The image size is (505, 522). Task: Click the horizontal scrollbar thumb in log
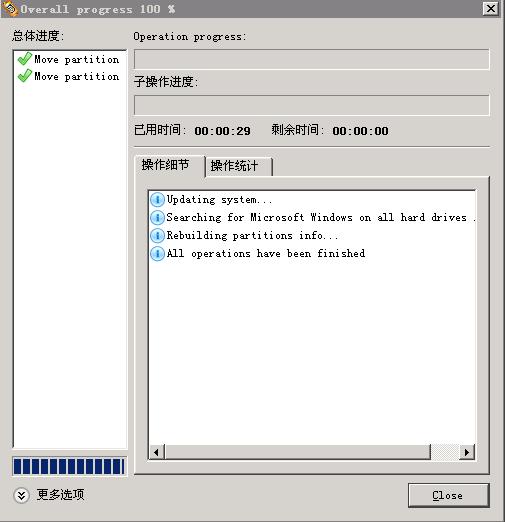click(x=297, y=452)
